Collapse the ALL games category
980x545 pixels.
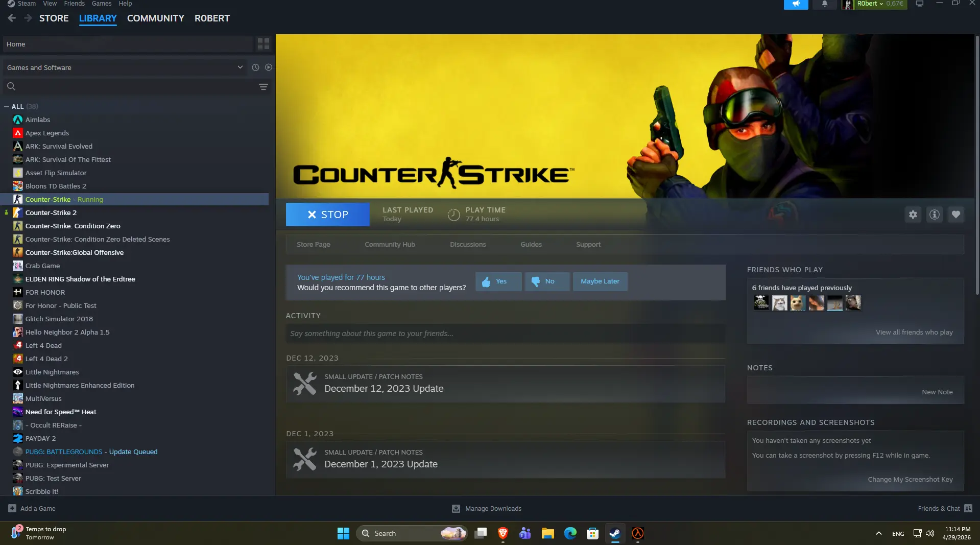[7, 107]
